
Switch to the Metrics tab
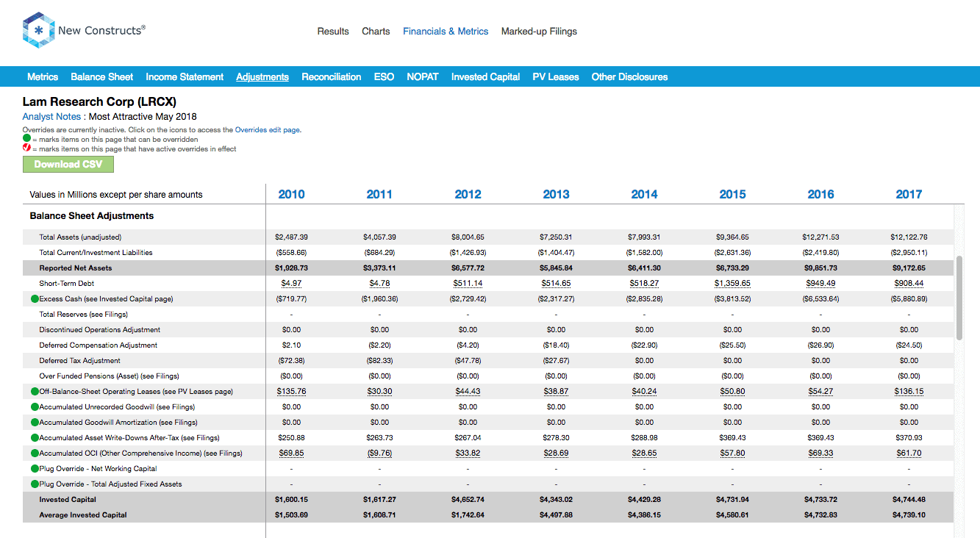[43, 76]
